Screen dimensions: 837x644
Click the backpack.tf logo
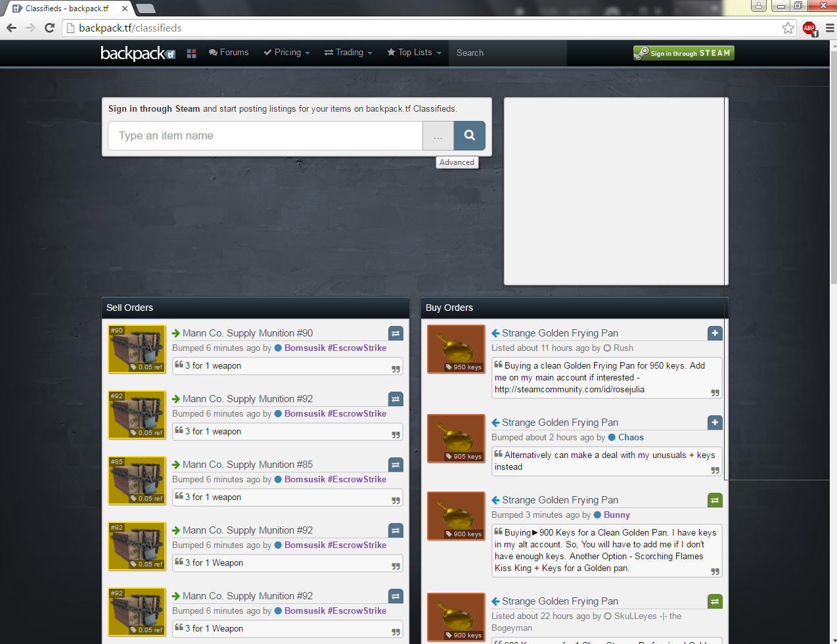point(138,53)
